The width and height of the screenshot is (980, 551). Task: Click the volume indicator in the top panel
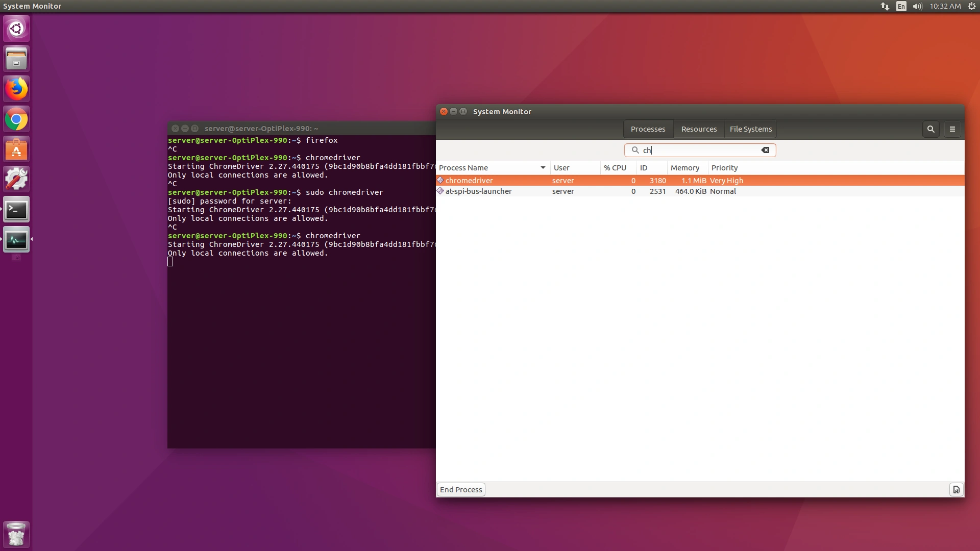pos(917,6)
